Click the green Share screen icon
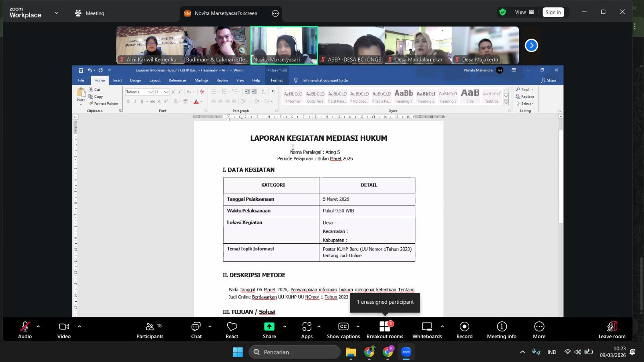Viewport: 644px width, 362px height. click(269, 327)
